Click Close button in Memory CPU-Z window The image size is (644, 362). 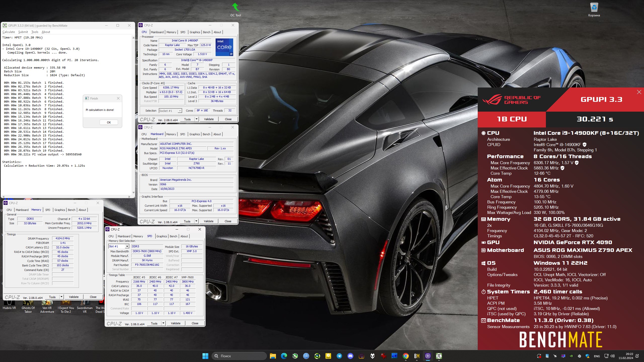93,297
